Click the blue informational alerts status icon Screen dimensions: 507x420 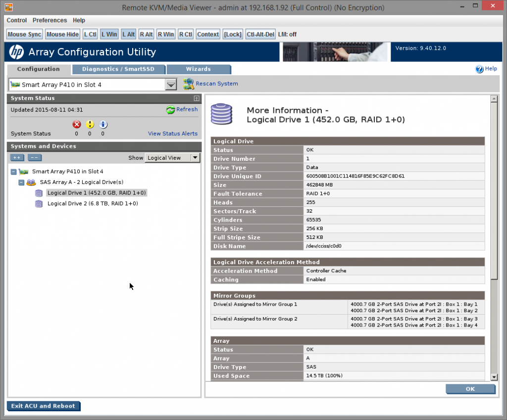point(103,125)
